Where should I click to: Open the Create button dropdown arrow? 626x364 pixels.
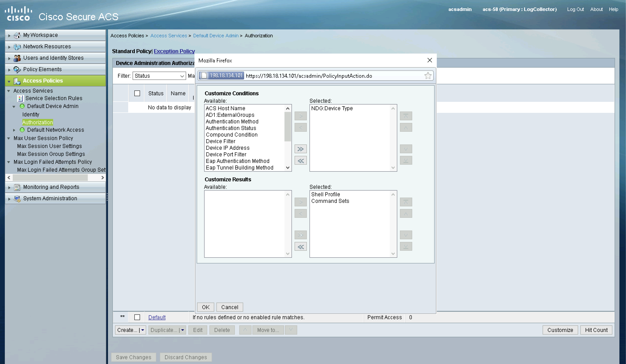(x=143, y=330)
